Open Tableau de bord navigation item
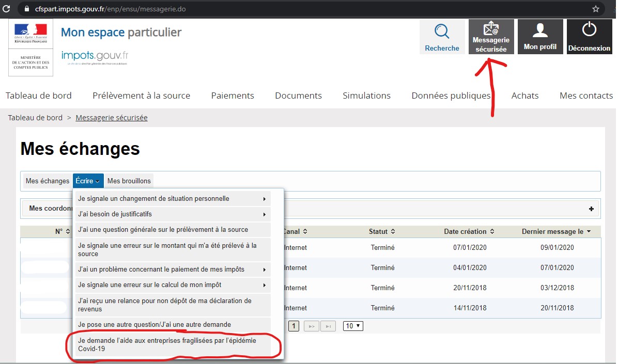 pos(39,96)
